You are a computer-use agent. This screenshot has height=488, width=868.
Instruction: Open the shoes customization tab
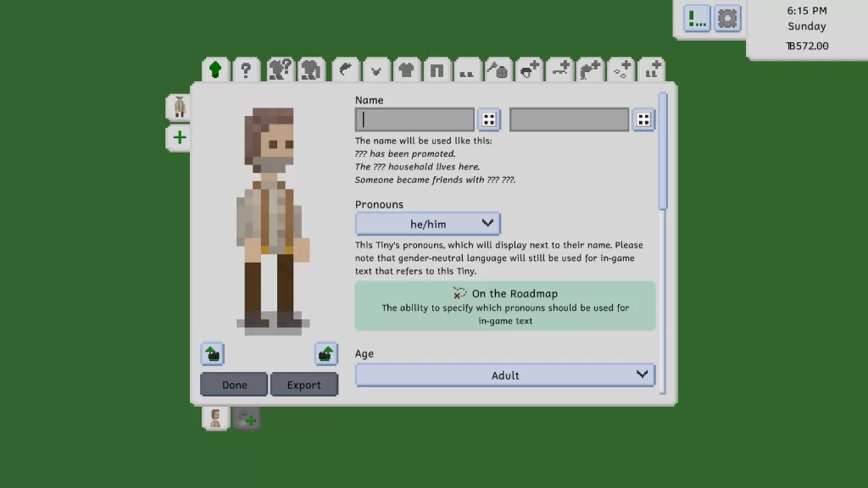click(x=467, y=69)
